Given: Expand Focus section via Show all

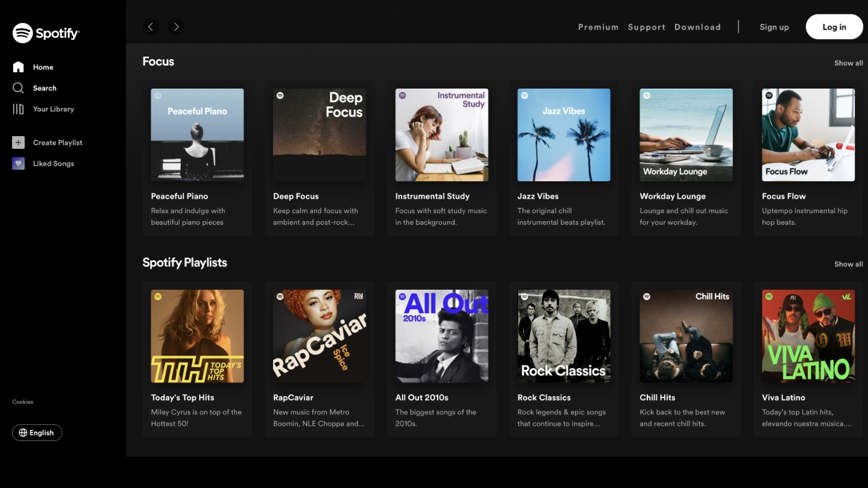Looking at the screenshot, I should [848, 63].
